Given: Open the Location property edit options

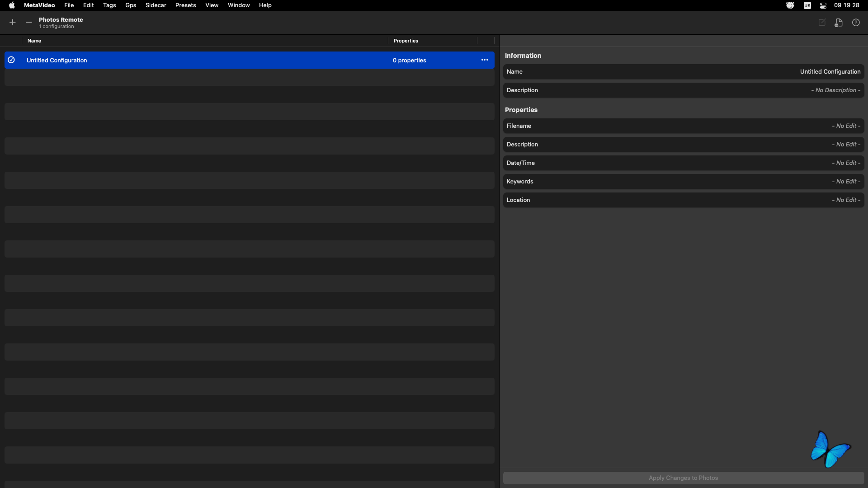Looking at the screenshot, I should tap(846, 200).
